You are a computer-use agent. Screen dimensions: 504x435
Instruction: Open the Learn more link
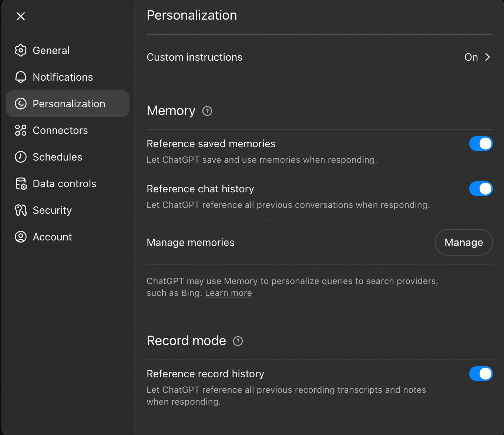(x=228, y=293)
